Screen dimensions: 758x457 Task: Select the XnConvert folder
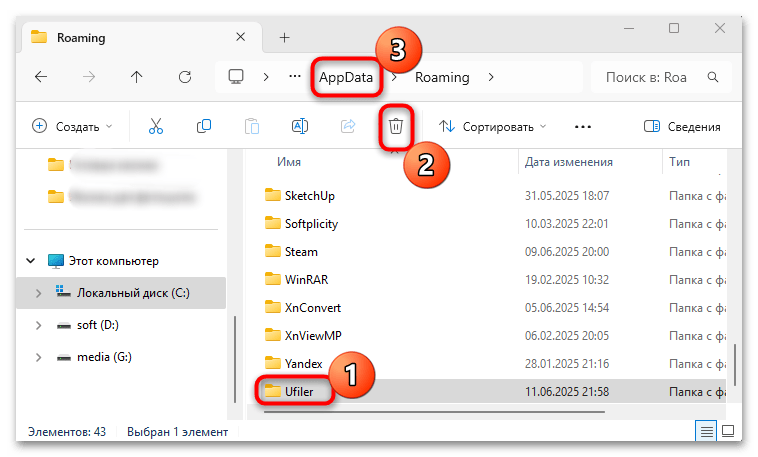[x=312, y=308]
